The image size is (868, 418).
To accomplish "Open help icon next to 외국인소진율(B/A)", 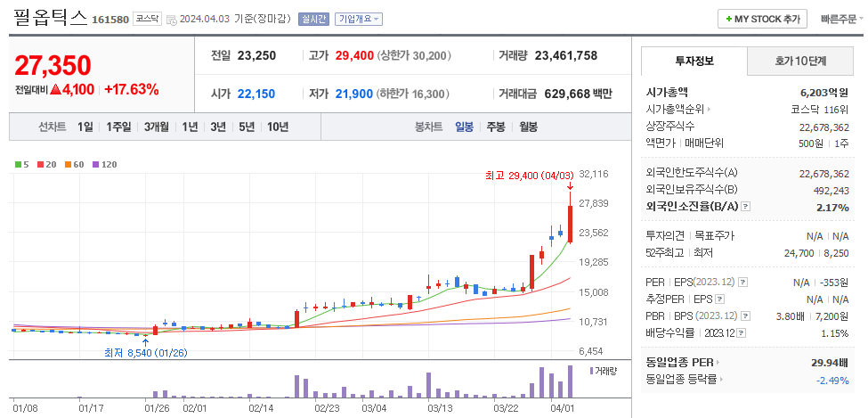I will 746,206.
